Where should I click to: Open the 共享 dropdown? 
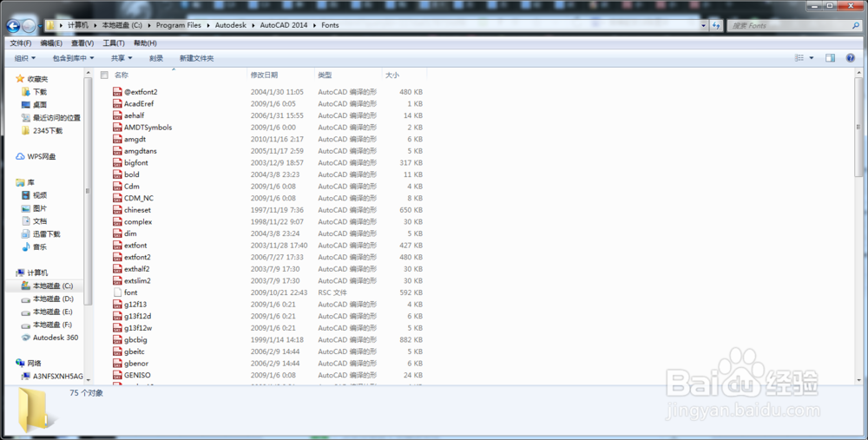pyautogui.click(x=122, y=58)
